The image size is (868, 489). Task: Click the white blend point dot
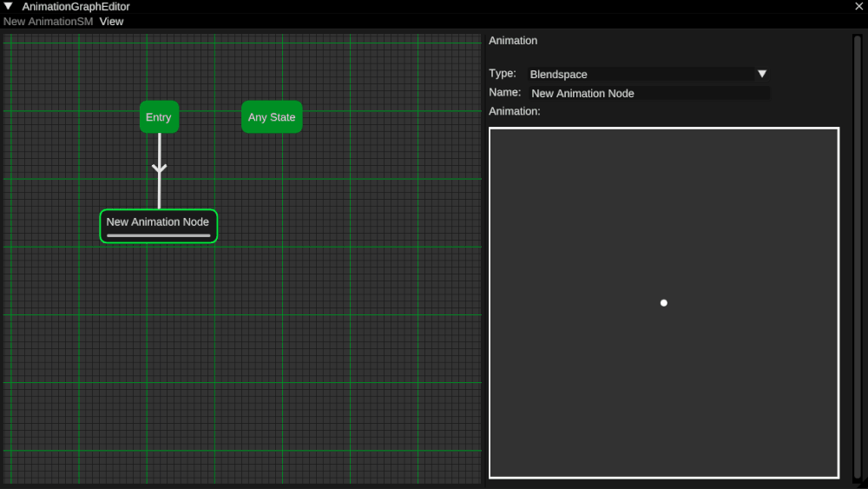664,303
